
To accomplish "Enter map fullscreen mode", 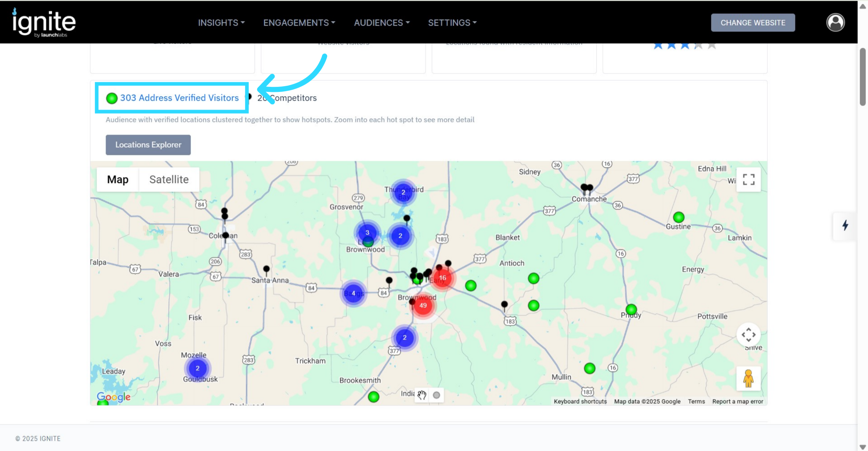I will pyautogui.click(x=748, y=179).
